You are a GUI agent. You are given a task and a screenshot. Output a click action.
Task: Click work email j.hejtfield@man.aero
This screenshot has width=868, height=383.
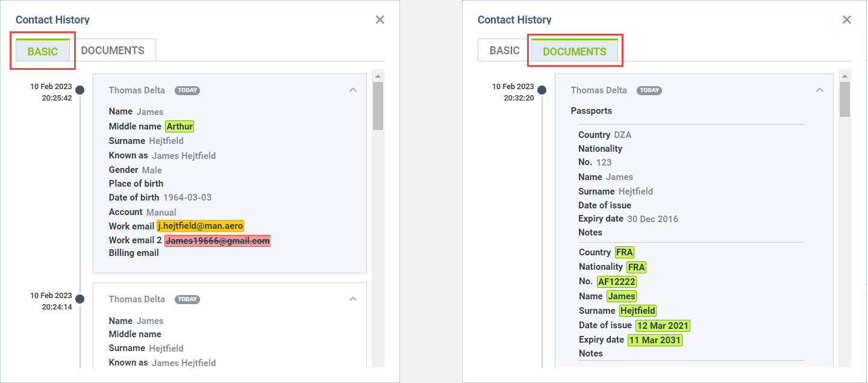point(201,226)
